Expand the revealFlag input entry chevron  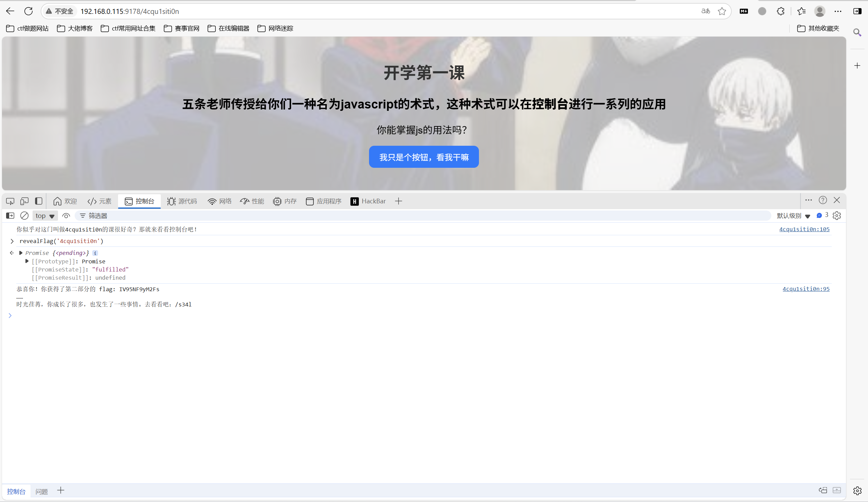pos(12,241)
